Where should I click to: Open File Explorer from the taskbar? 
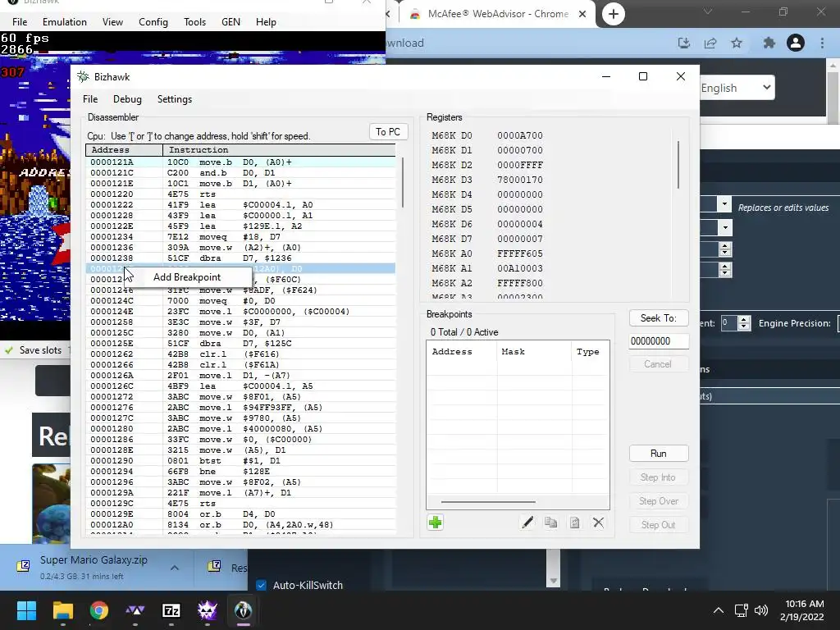point(62,610)
